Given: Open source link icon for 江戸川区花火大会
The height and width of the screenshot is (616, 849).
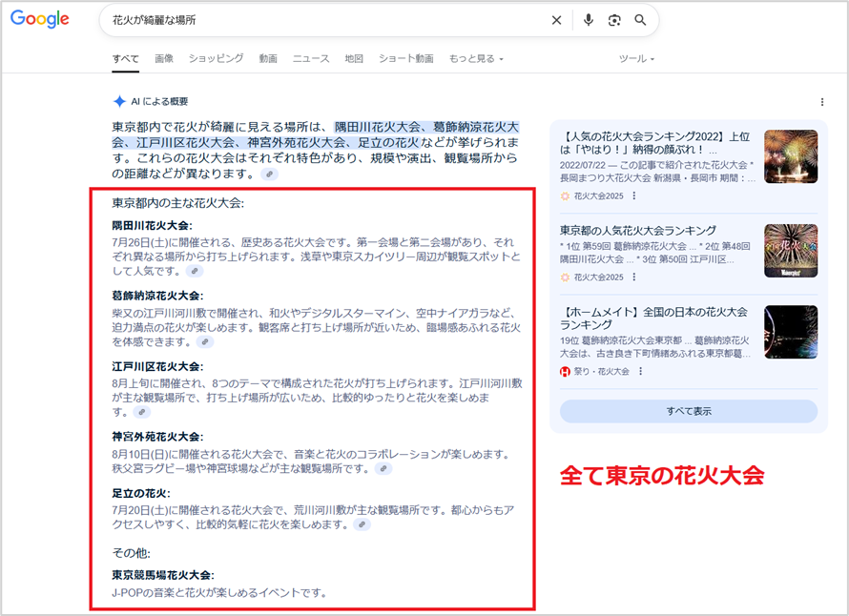Looking at the screenshot, I should [x=141, y=412].
